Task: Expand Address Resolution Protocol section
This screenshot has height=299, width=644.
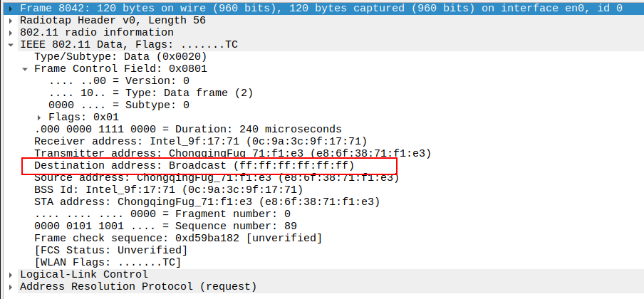Action: pyautogui.click(x=11, y=286)
